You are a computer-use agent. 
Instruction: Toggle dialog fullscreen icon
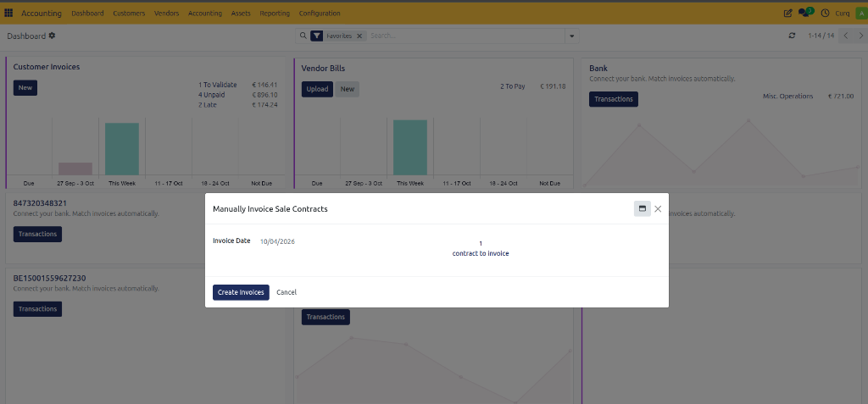click(643, 208)
